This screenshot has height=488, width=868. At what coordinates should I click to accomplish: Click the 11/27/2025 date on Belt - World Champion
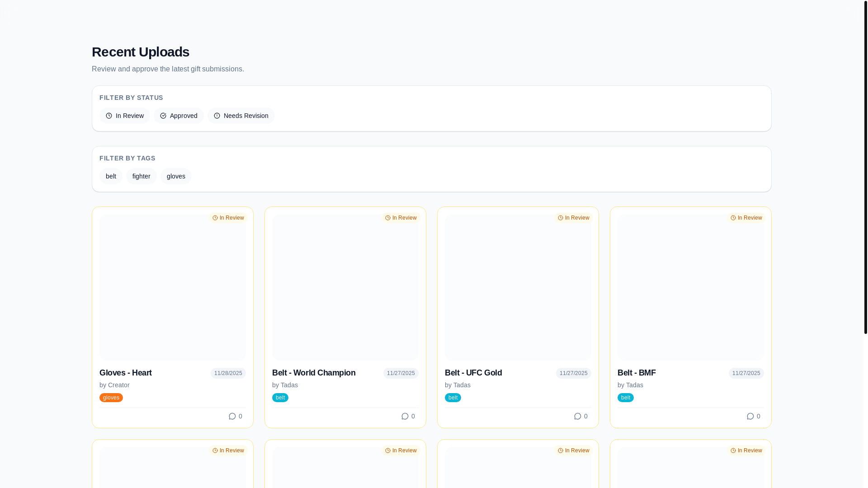[401, 373]
